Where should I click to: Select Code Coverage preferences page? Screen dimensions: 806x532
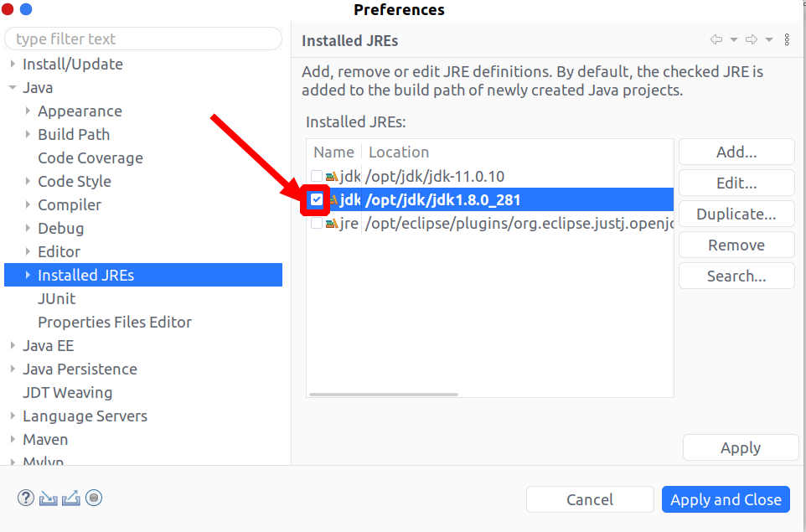tap(90, 158)
